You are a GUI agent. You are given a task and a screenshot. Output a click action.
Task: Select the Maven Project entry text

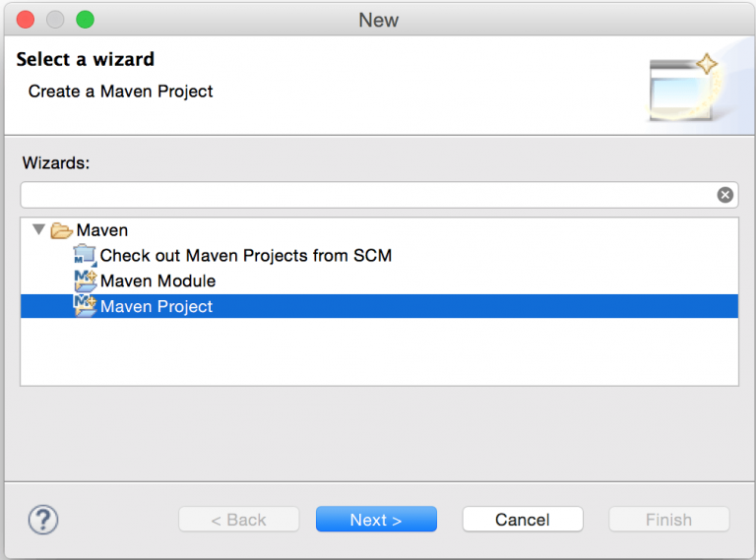(157, 307)
